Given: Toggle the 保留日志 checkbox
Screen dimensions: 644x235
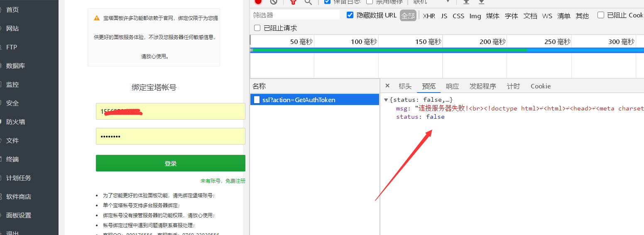Looking at the screenshot, I should 327,2.
